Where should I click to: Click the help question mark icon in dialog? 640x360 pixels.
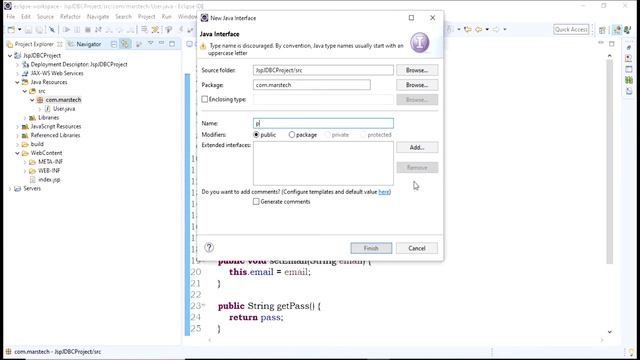tap(209, 247)
